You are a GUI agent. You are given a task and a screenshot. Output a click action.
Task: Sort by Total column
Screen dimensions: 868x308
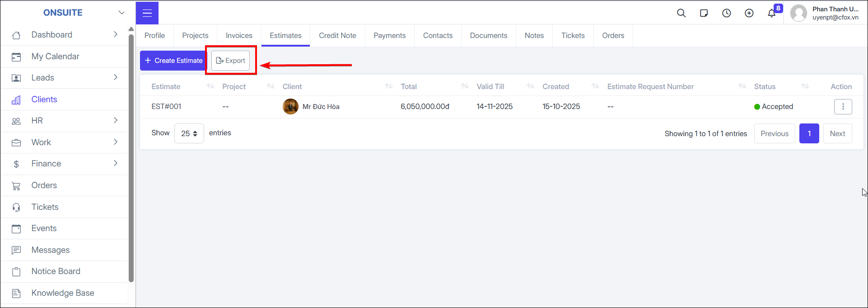(x=465, y=86)
